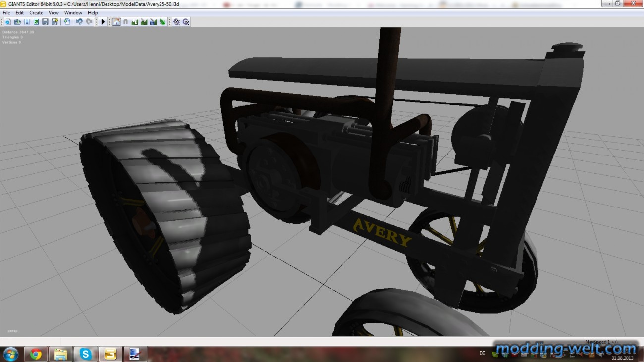Screen dimensions: 644x362
Task: Redo the last action
Action: click(89, 22)
